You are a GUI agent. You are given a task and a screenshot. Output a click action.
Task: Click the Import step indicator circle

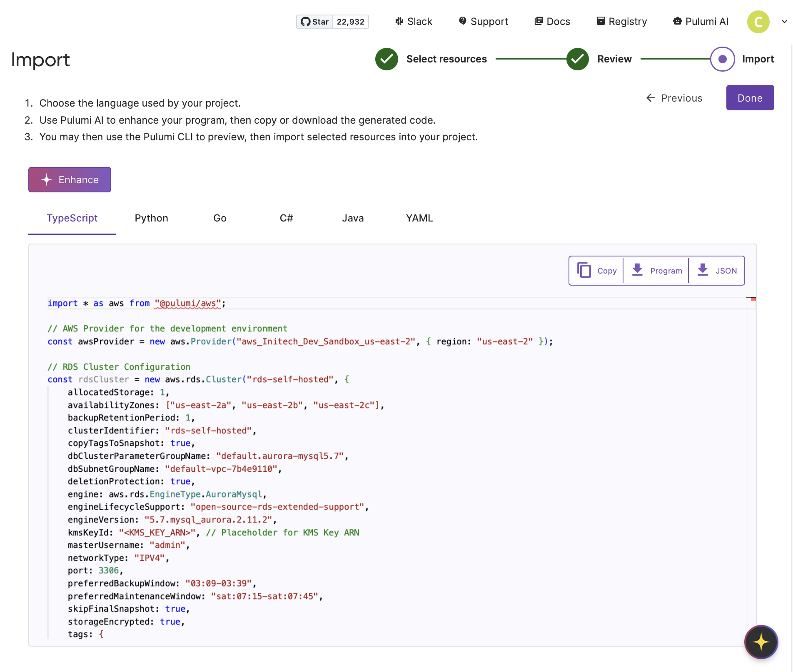[722, 59]
